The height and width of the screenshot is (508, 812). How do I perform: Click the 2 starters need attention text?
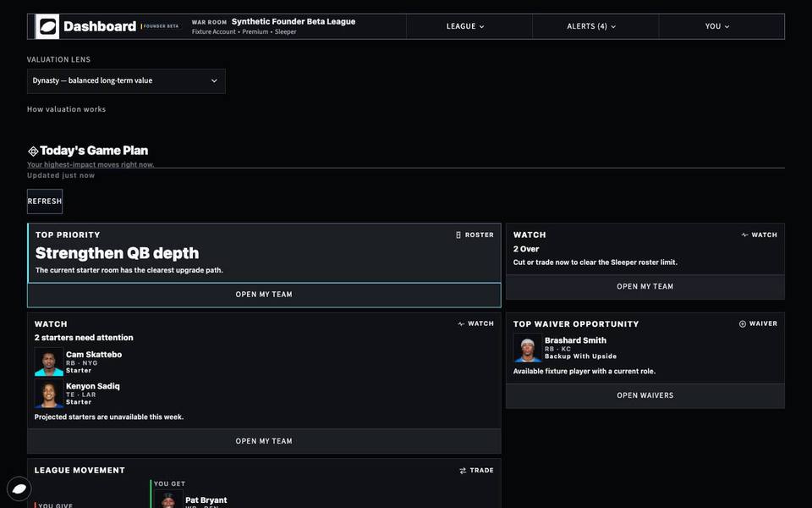pyautogui.click(x=84, y=338)
